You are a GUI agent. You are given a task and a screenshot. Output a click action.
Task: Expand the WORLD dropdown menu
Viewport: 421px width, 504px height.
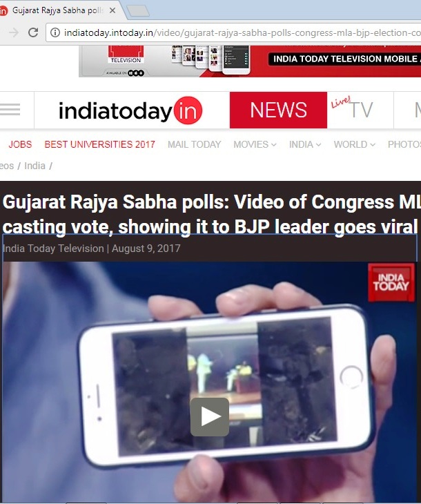pyautogui.click(x=355, y=144)
